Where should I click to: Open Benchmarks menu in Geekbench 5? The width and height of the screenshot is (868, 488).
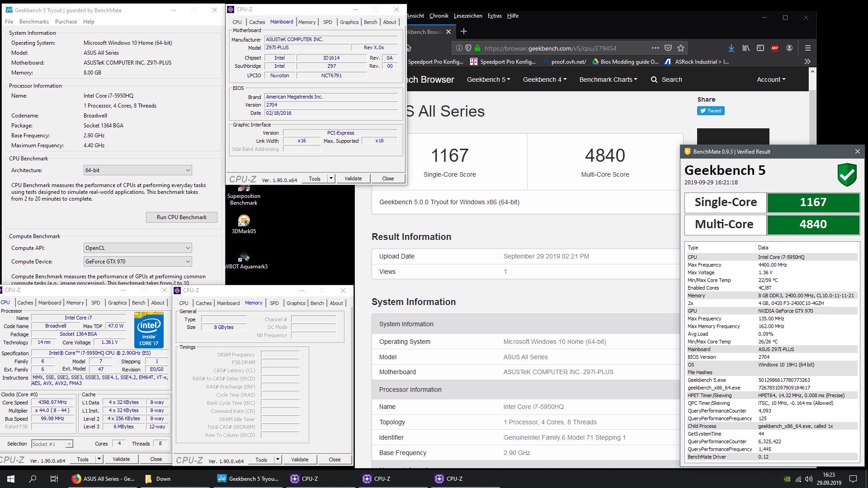pyautogui.click(x=34, y=22)
